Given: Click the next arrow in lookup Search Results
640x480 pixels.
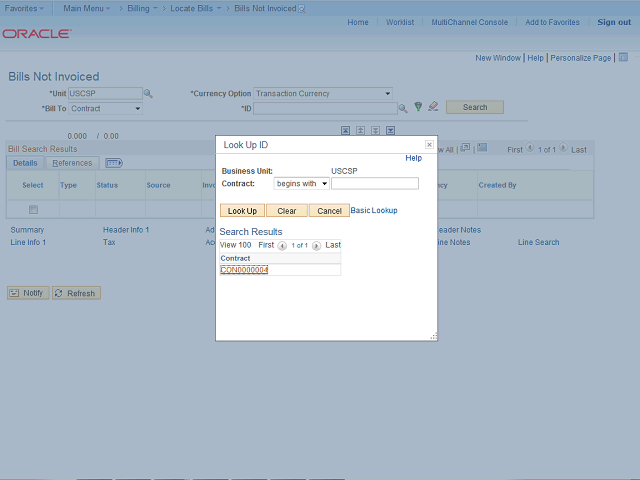Looking at the screenshot, I should pos(316,246).
